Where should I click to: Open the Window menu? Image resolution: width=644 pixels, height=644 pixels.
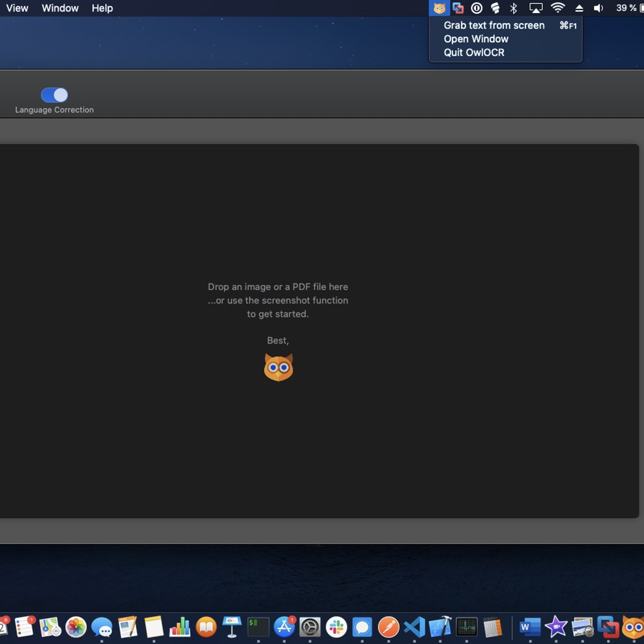pyautogui.click(x=60, y=8)
